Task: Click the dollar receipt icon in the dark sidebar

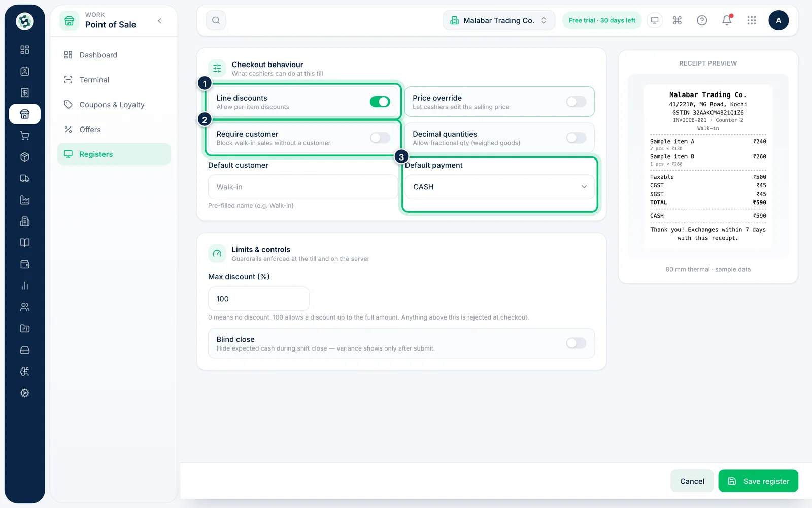Action: point(24,92)
